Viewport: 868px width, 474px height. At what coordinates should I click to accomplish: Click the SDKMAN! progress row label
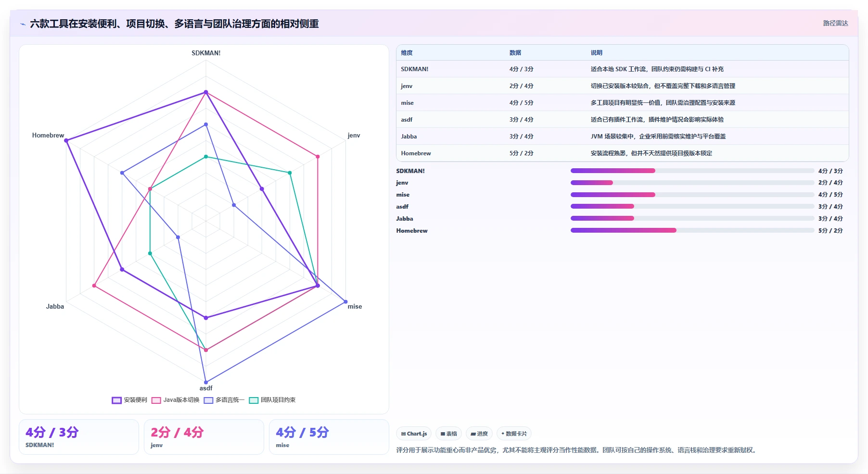tap(410, 171)
